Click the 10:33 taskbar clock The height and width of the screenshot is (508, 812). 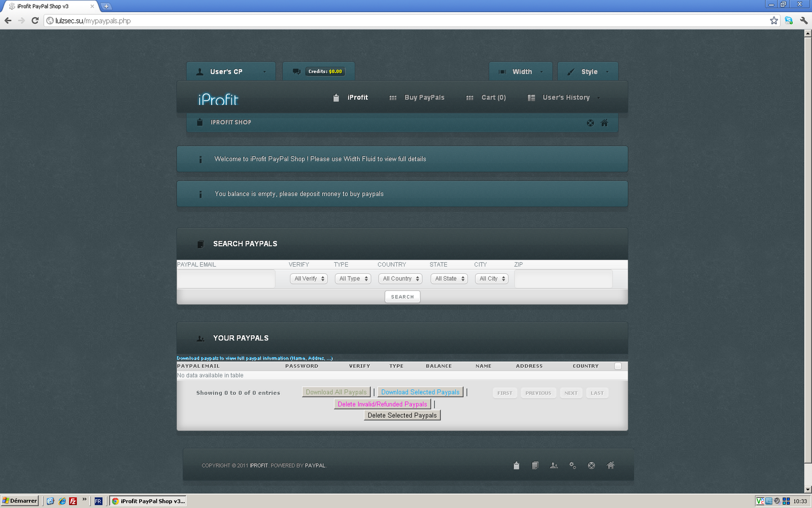tap(800, 501)
